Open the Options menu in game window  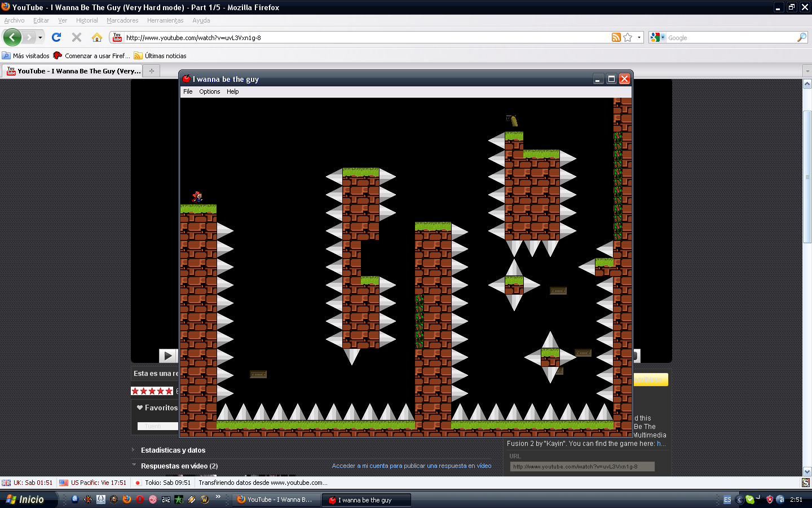[209, 91]
